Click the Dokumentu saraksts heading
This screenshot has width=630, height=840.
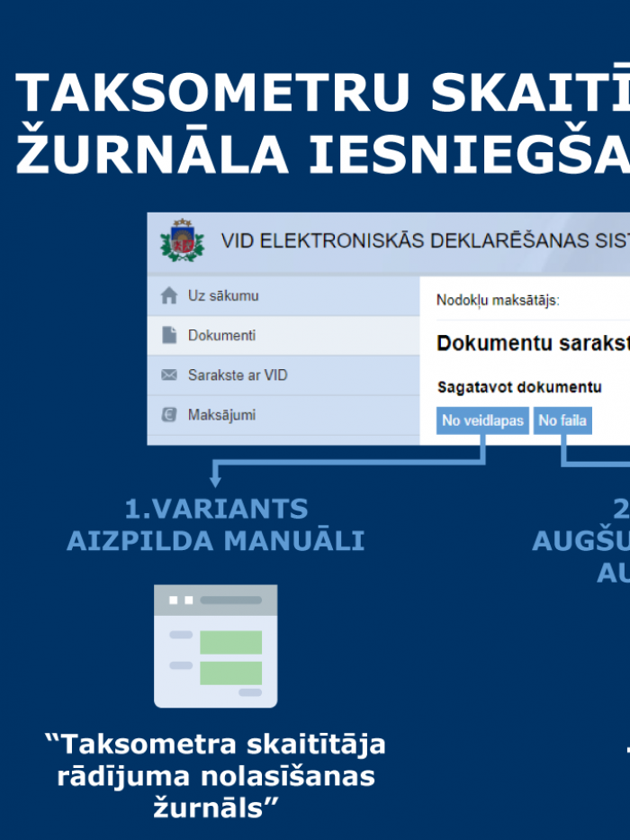tap(533, 343)
